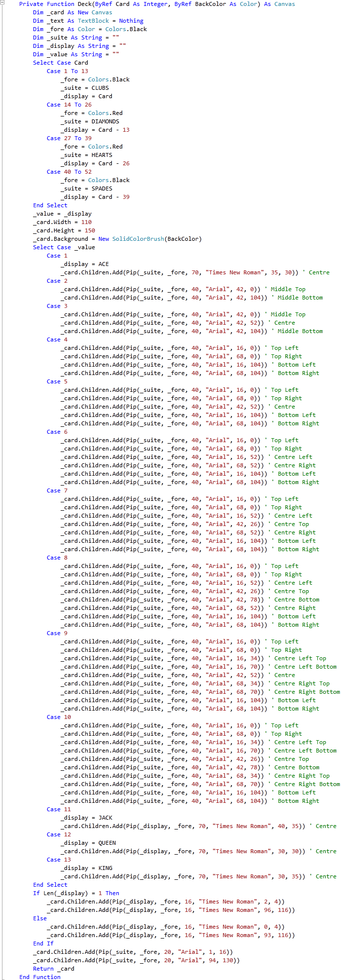
Task: Click the Pip line ending '93, 116))'
Action: [171, 935]
